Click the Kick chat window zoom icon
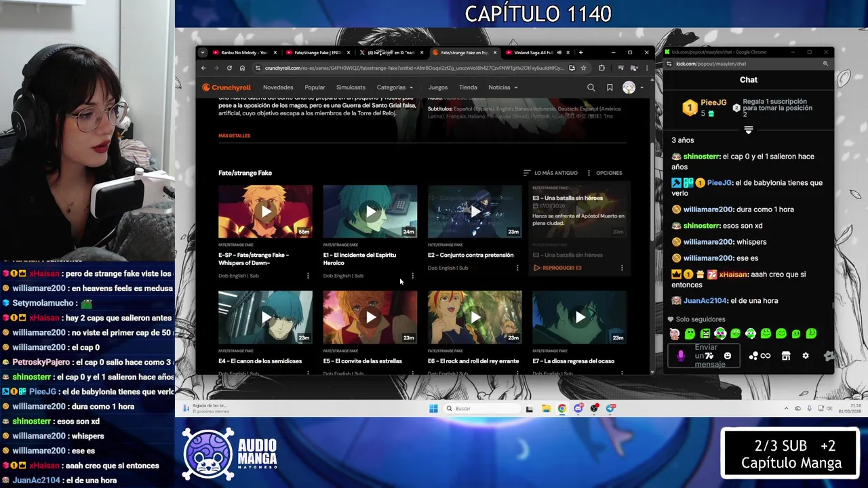Viewport: 868px width, 488px height. point(825,64)
